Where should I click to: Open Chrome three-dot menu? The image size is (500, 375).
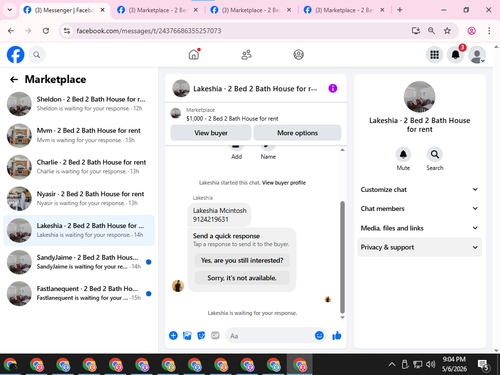pos(489,31)
